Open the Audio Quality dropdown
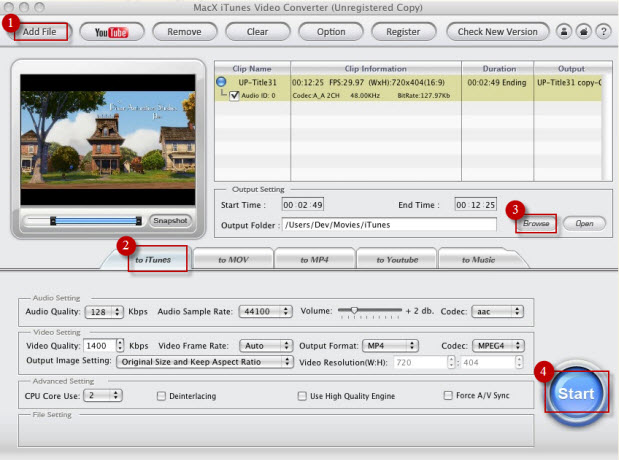Image resolution: width=619 pixels, height=460 pixels. point(104,312)
